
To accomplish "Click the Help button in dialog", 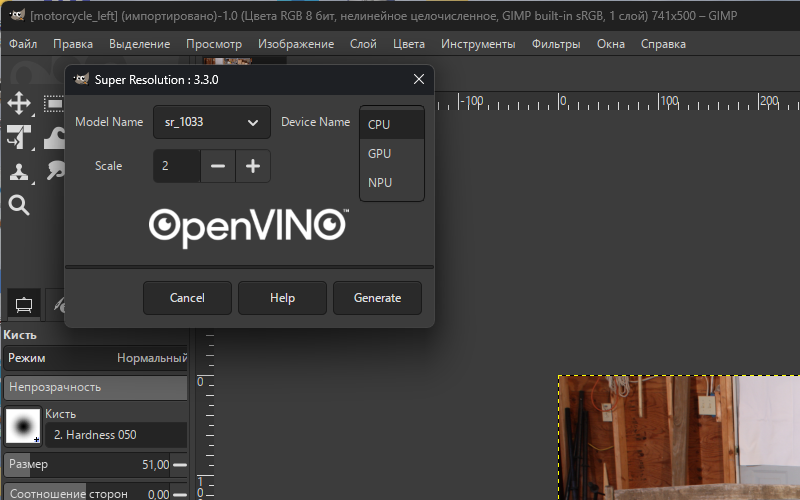I will pyautogui.click(x=282, y=298).
